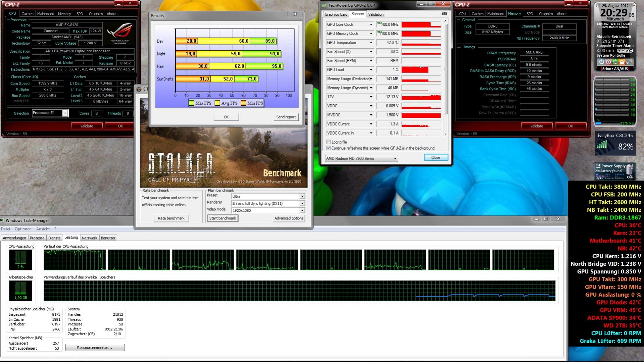The width and height of the screenshot is (644, 362).
Task: Click OK in the Results dialog
Action: [x=226, y=117]
